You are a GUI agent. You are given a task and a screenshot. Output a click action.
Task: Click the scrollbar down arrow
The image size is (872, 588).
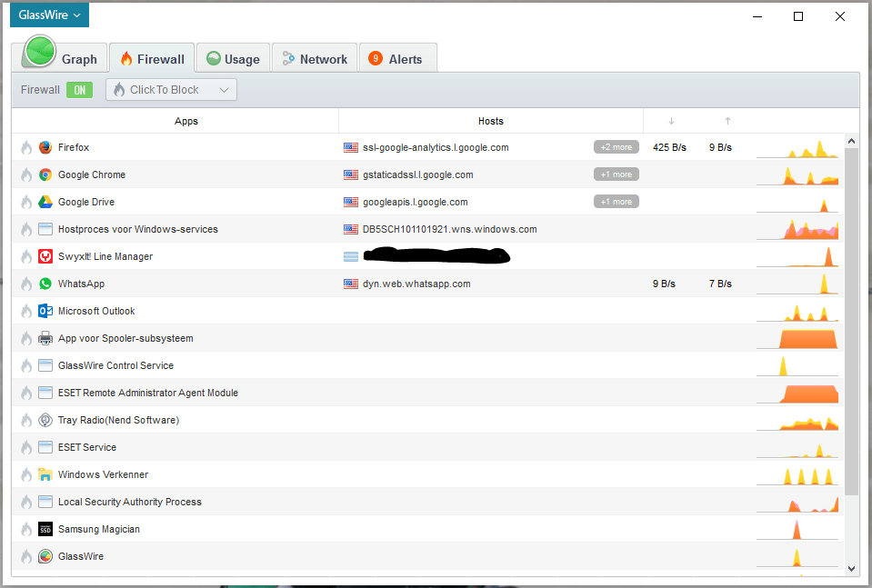pyautogui.click(x=851, y=569)
